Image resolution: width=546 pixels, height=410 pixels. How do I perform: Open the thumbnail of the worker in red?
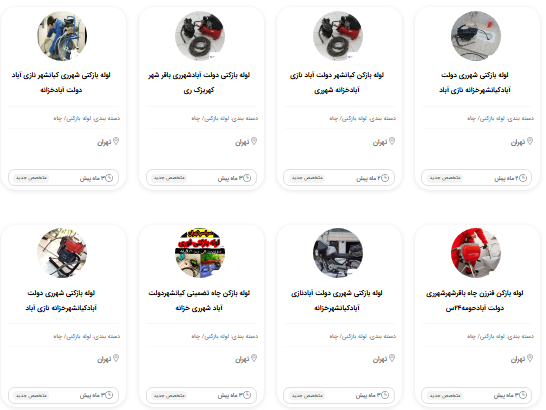(x=476, y=253)
